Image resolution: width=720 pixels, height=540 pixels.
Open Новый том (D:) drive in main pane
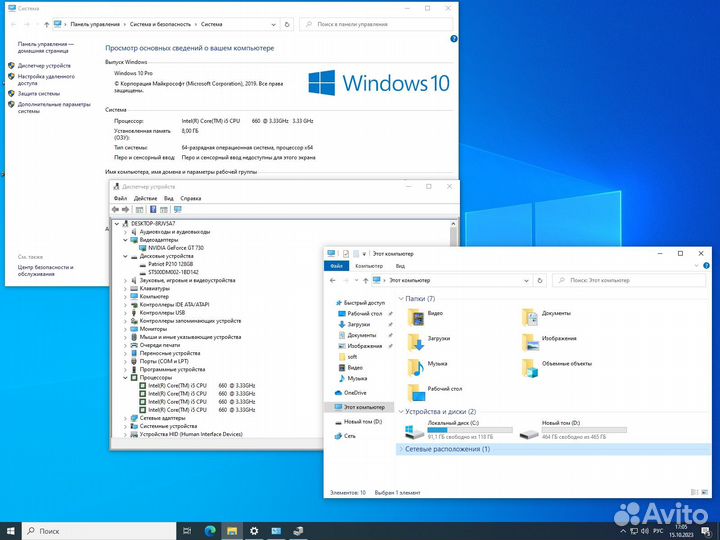(x=573, y=430)
